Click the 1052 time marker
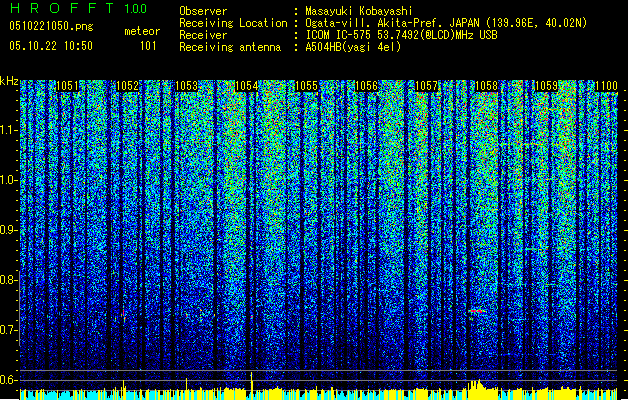 127,86
